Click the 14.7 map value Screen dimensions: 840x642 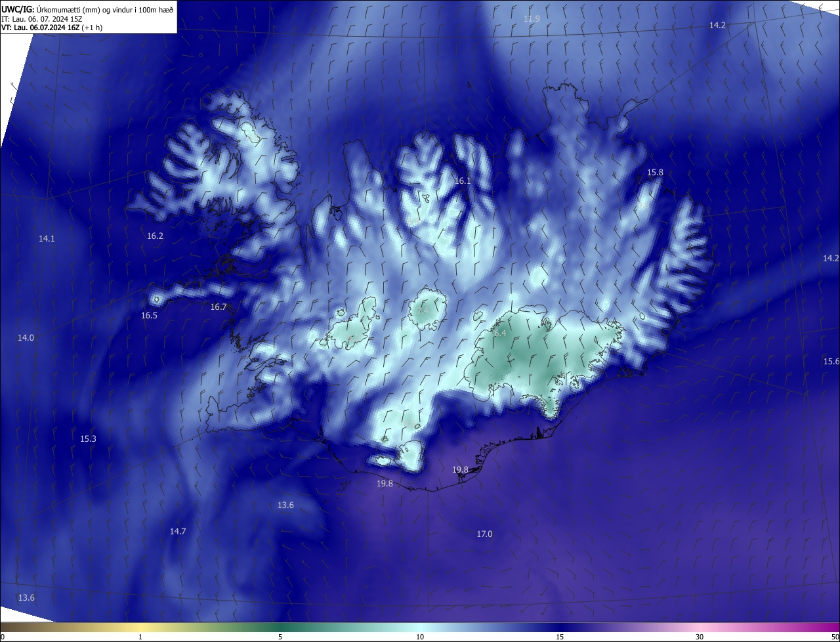pos(178,531)
